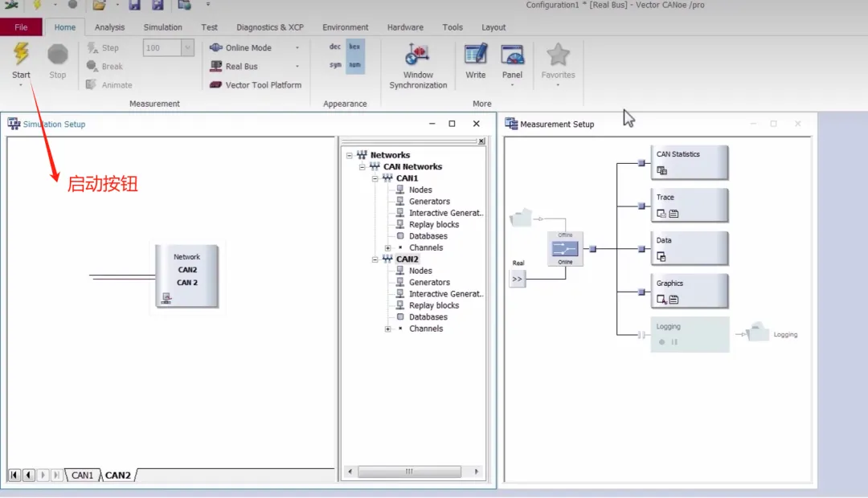This screenshot has height=498, width=868.
Task: Toggle the insertion point before Trace block
Action: 641,206
